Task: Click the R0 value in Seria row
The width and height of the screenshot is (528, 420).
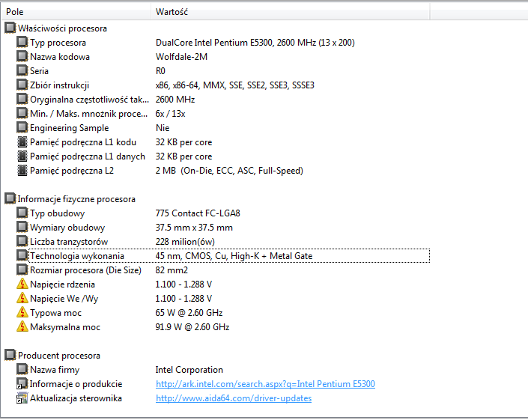Action: (160, 70)
